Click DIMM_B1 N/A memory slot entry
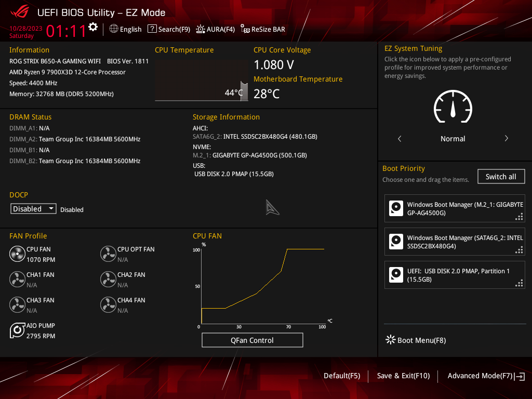The height and width of the screenshot is (399, 532). pos(30,150)
